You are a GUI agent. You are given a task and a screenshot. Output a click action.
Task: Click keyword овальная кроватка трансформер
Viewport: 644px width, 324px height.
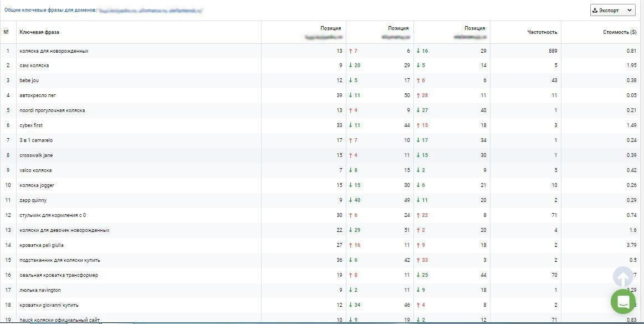coord(59,275)
